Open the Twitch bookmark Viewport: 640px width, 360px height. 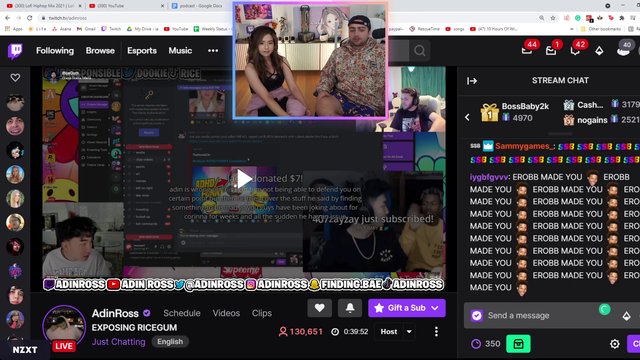[111, 29]
